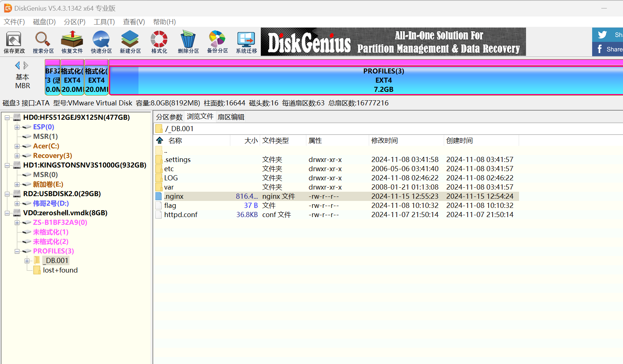Screen dimensions: 623x364
Task: Click the Save Changes (保存更改) toolbar icon
Action: point(14,42)
